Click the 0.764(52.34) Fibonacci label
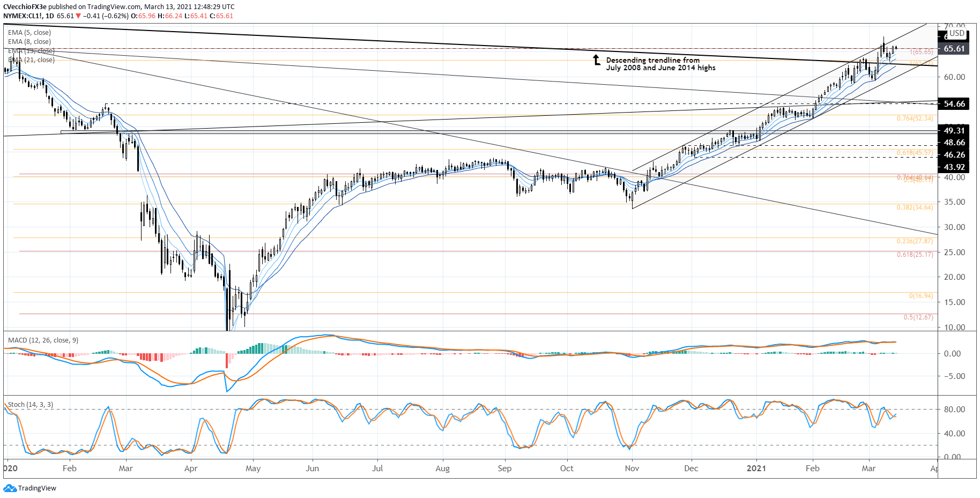The image size is (980, 498). coord(915,118)
